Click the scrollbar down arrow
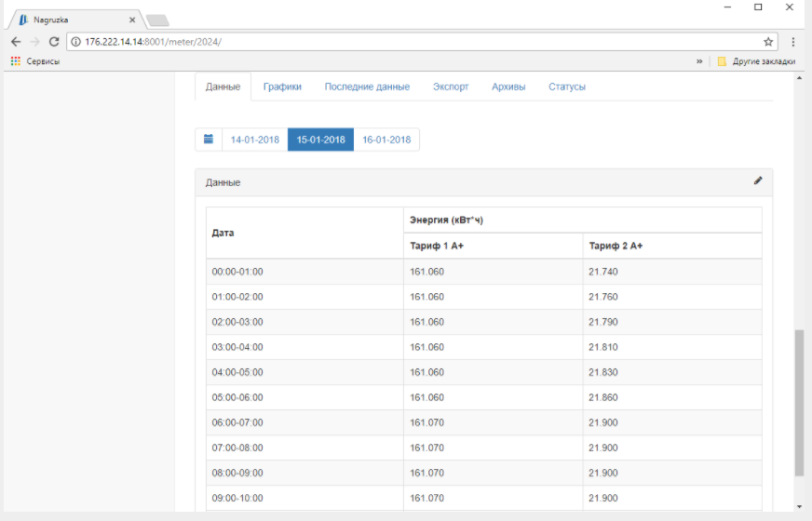 pyautogui.click(x=799, y=506)
